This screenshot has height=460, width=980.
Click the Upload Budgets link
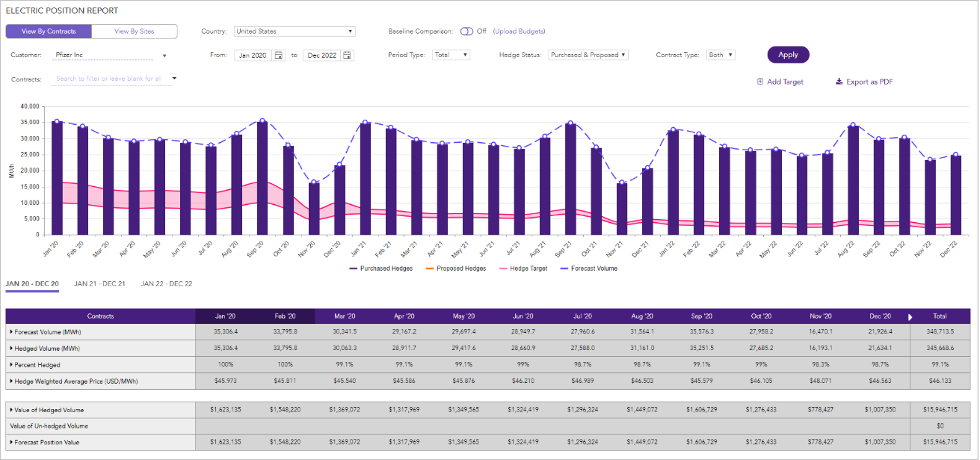coord(519,31)
